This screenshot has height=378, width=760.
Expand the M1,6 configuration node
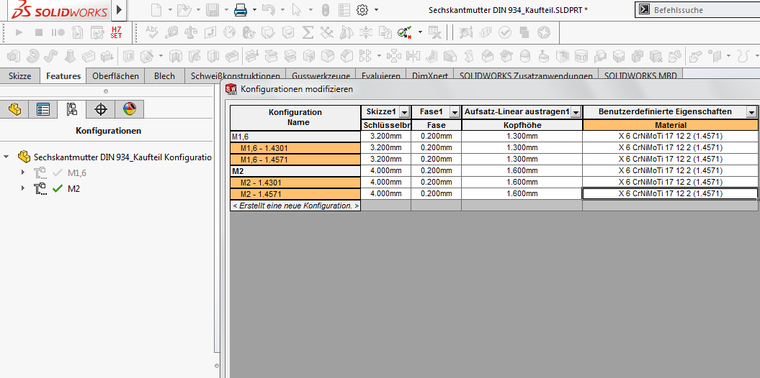click(x=22, y=173)
